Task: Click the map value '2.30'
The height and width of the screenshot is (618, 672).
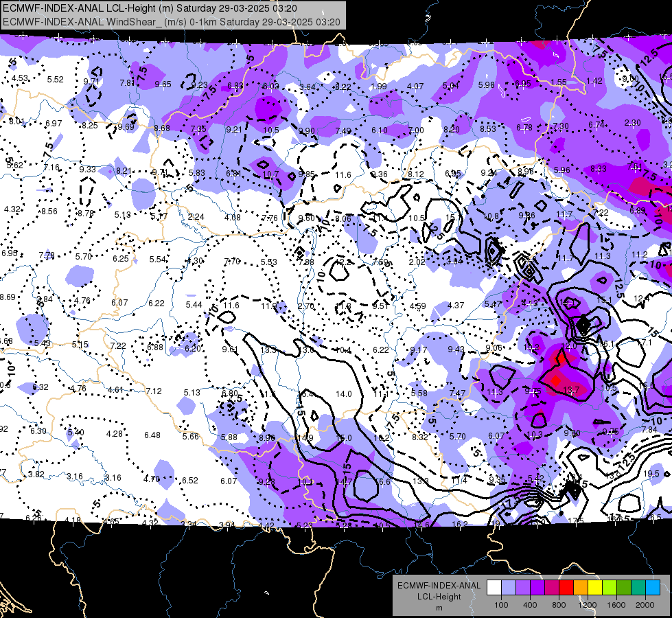Action: (x=633, y=123)
